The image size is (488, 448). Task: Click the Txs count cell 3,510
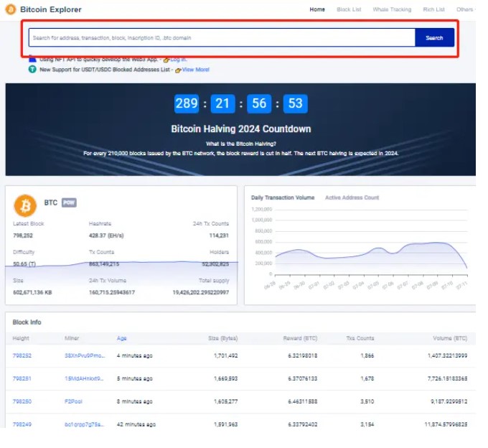367,401
